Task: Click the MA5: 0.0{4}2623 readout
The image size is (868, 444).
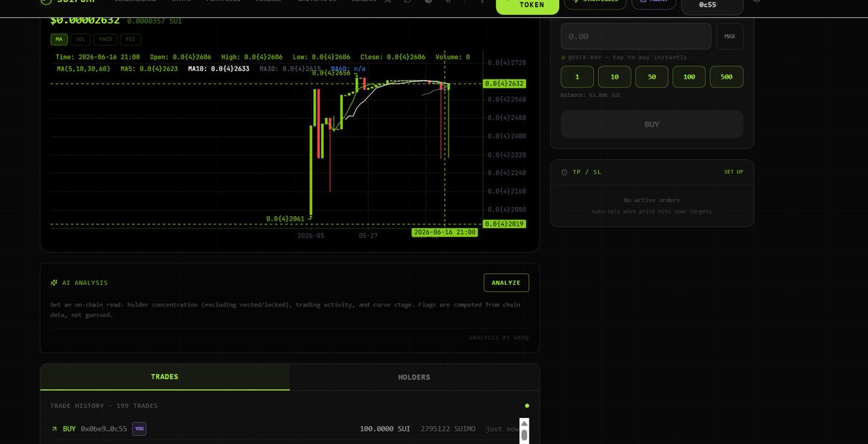Action: 149,69
